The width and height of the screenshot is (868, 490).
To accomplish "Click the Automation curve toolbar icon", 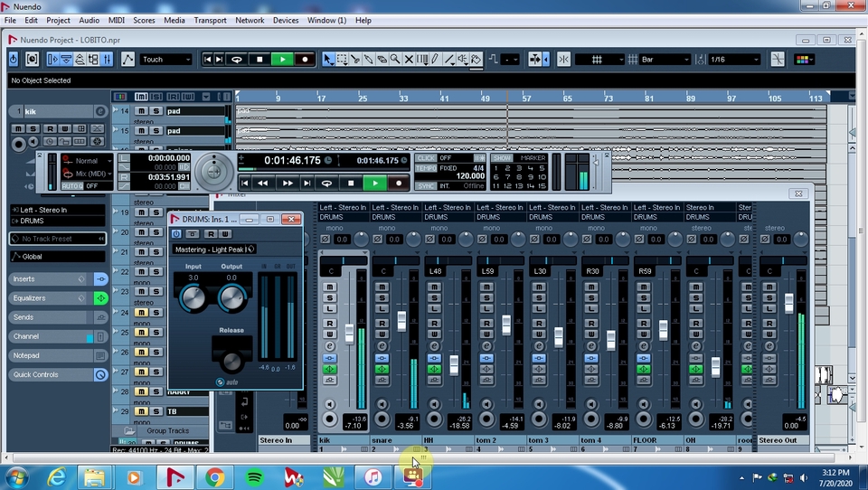I will [x=127, y=60].
